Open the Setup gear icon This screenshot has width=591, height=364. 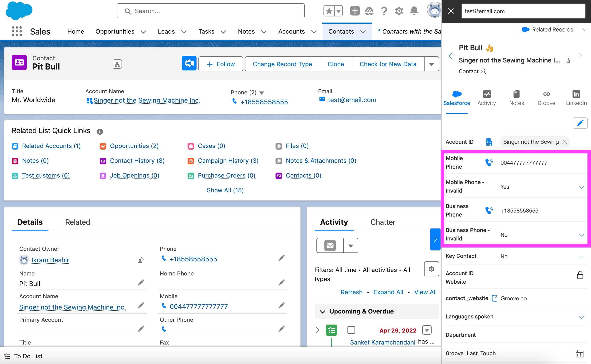(x=399, y=11)
